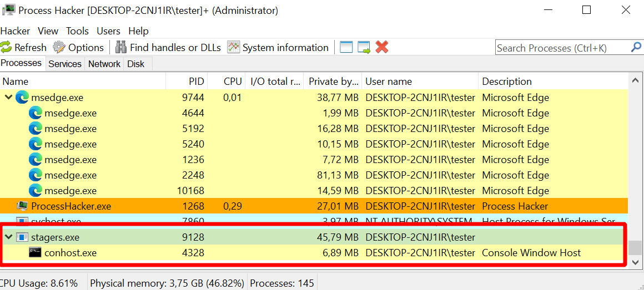Select the ProcessHacker.exe process row
Image resolution: width=644 pixels, height=290 pixels.
(x=314, y=206)
